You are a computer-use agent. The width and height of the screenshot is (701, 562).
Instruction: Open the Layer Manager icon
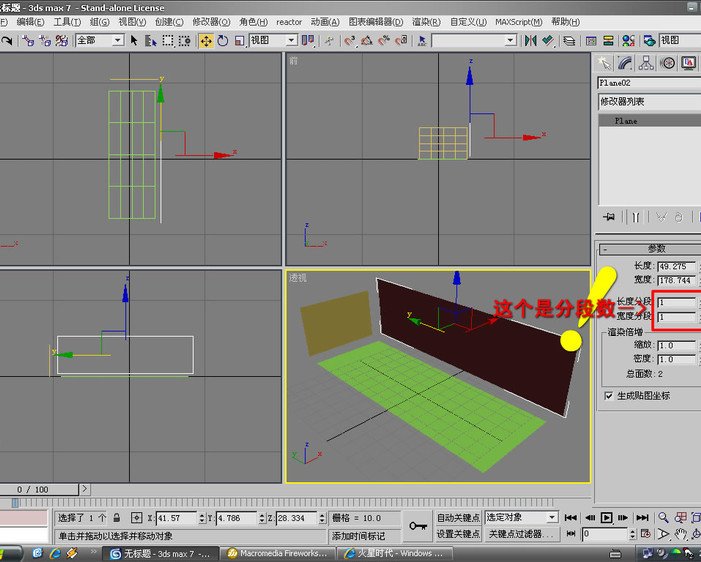point(569,41)
